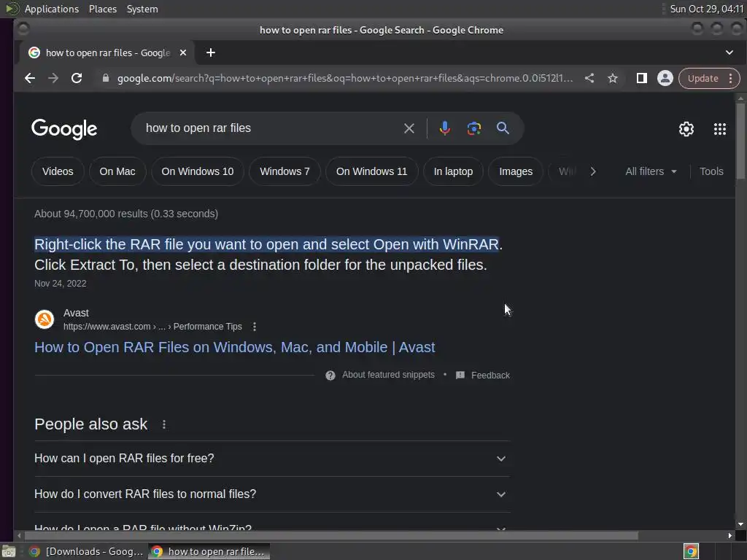
Task: Open the About featured snippets help icon
Action: (330, 376)
